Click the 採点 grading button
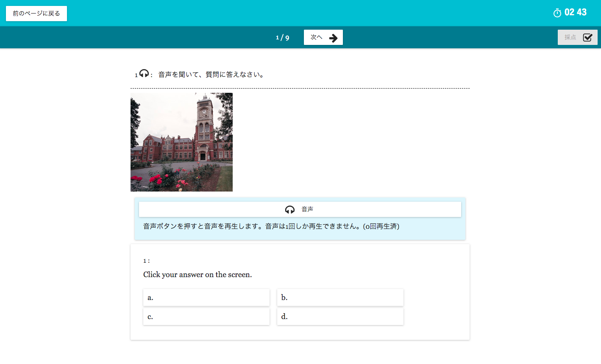 coord(577,37)
